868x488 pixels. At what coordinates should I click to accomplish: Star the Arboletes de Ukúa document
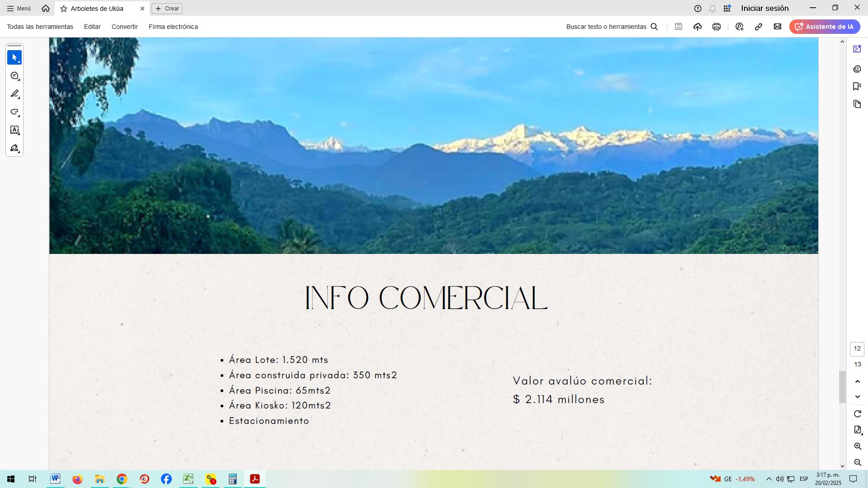tap(64, 9)
